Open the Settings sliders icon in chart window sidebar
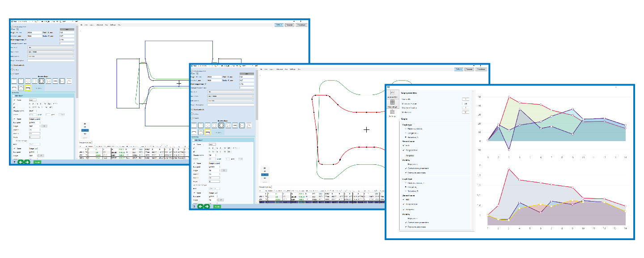The width and height of the screenshot is (644, 258). point(392,112)
